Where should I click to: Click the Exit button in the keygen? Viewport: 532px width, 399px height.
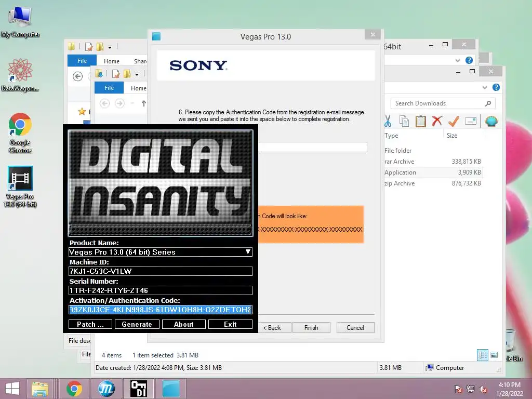(230, 324)
